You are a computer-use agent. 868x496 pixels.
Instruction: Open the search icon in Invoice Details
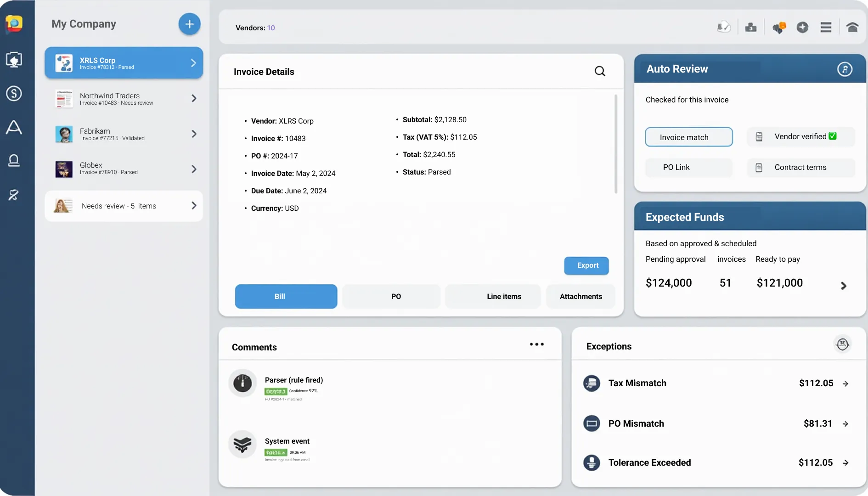click(600, 71)
